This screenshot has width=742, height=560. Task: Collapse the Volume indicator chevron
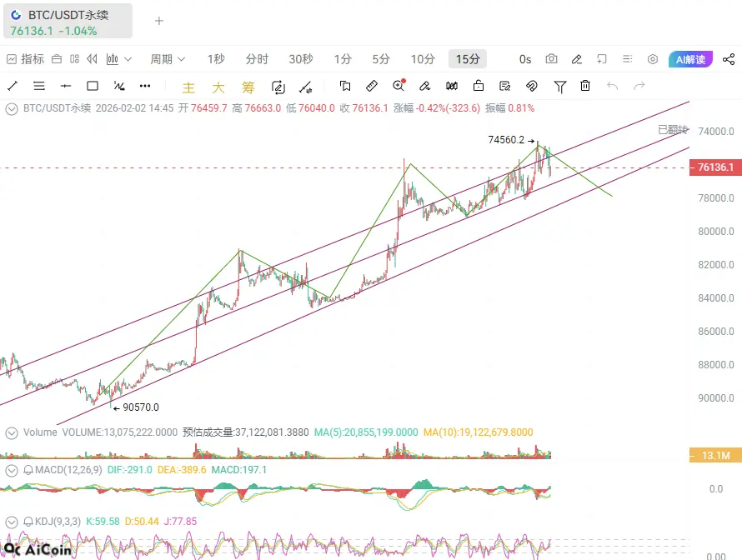coord(12,432)
